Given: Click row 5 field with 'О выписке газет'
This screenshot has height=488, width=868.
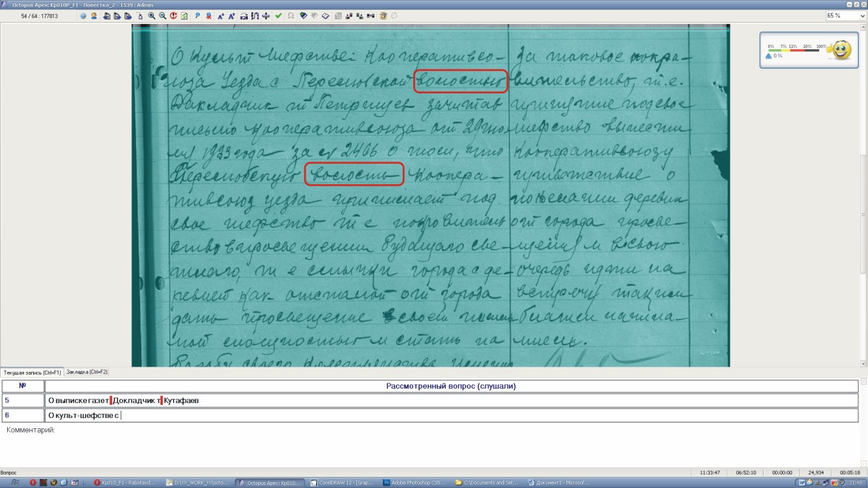Looking at the screenshot, I should point(450,400).
